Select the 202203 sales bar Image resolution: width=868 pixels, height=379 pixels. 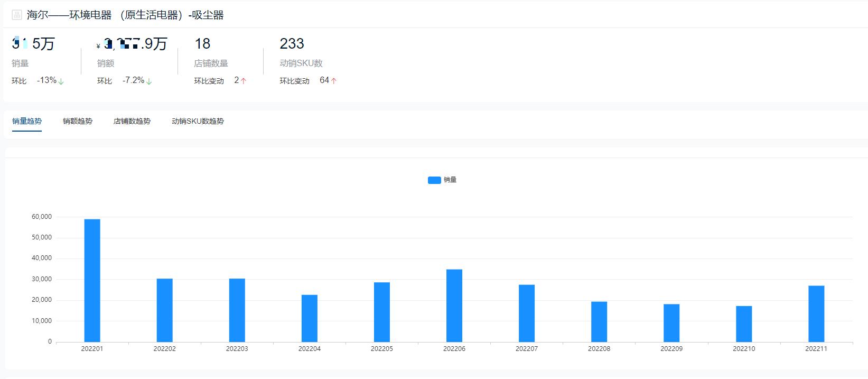pyautogui.click(x=237, y=310)
